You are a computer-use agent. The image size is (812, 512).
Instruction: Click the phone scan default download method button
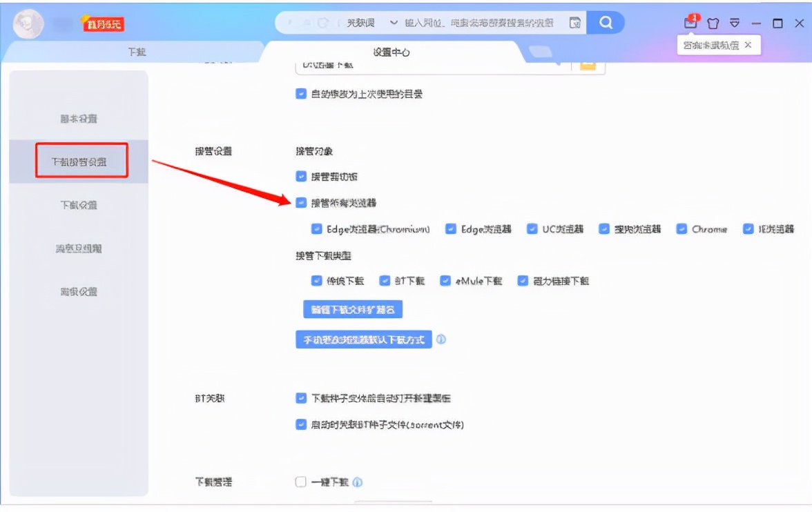coord(365,339)
